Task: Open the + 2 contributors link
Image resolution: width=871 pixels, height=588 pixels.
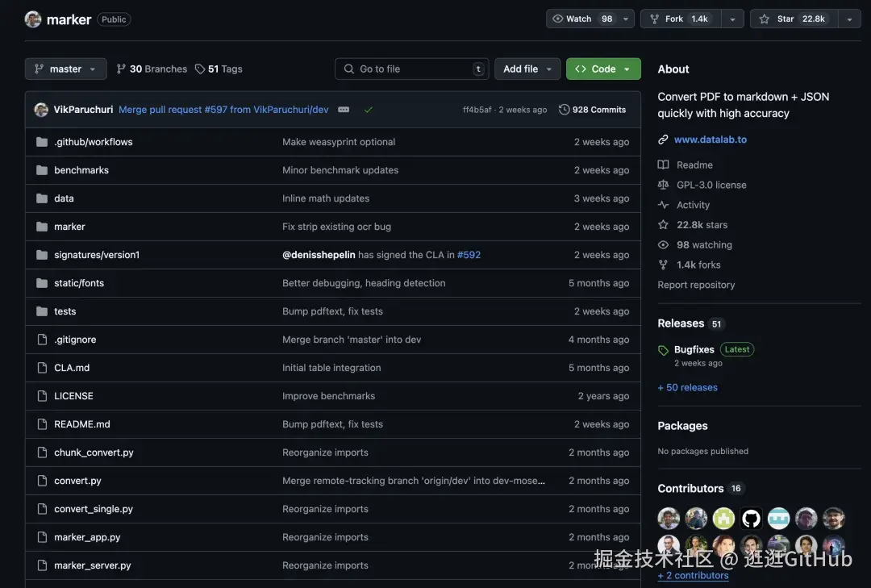Action: pyautogui.click(x=694, y=575)
